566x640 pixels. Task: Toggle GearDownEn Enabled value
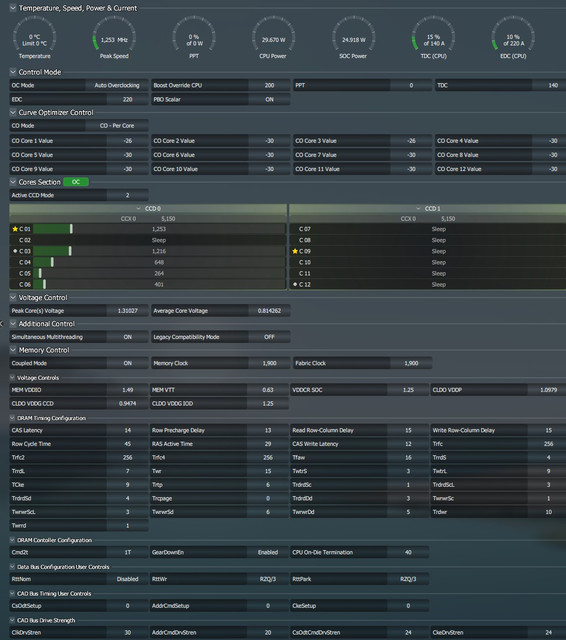[268, 552]
